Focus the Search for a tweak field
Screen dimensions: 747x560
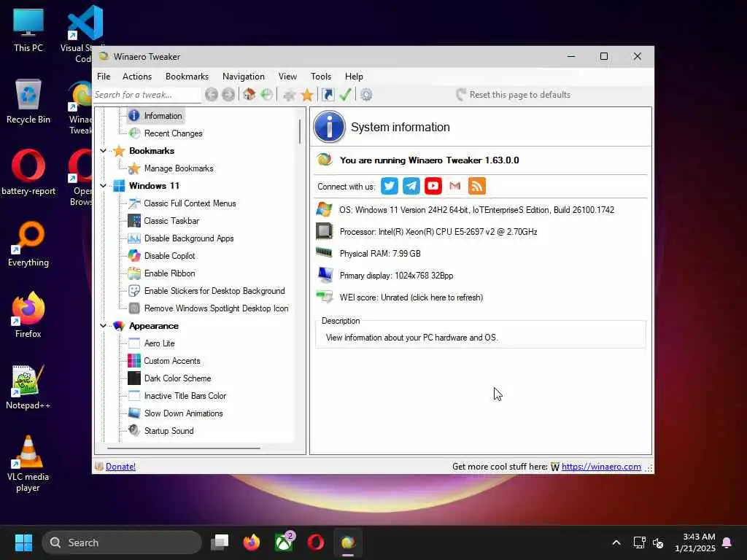147,95
